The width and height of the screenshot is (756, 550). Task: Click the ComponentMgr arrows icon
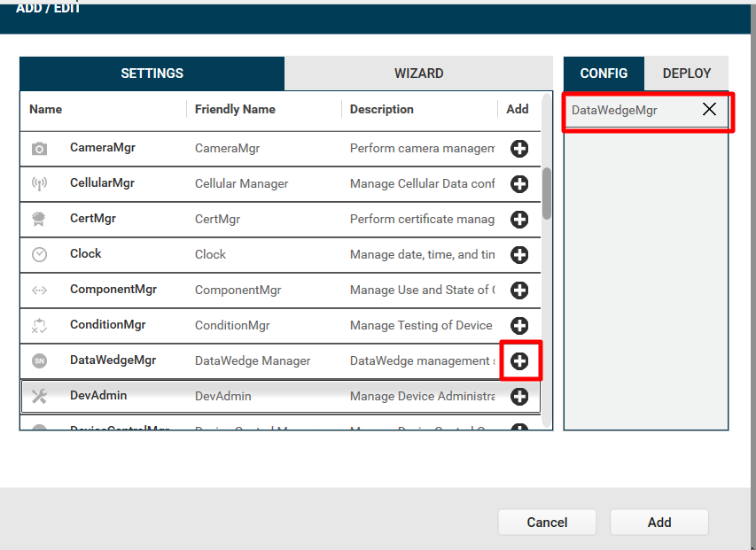click(x=40, y=290)
